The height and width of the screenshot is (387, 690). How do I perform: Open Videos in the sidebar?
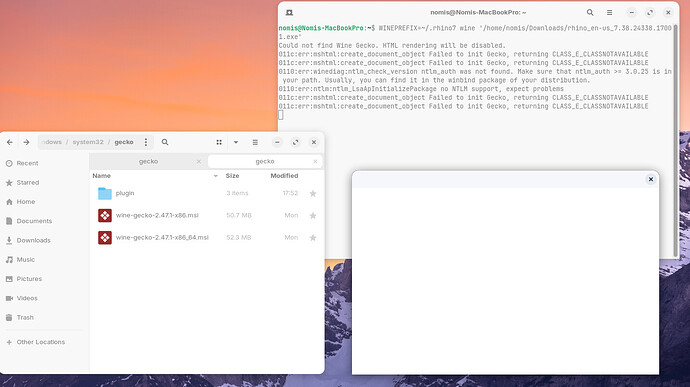pyautogui.click(x=27, y=298)
